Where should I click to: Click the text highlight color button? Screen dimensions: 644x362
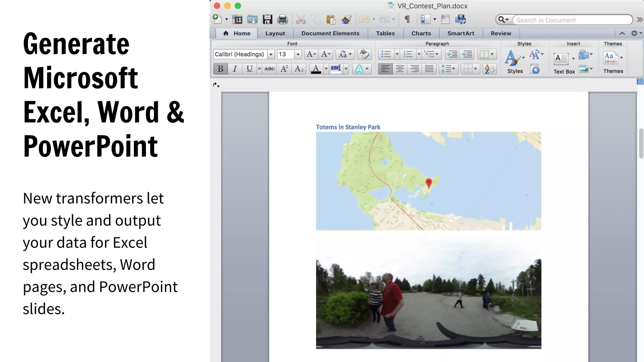(x=336, y=69)
